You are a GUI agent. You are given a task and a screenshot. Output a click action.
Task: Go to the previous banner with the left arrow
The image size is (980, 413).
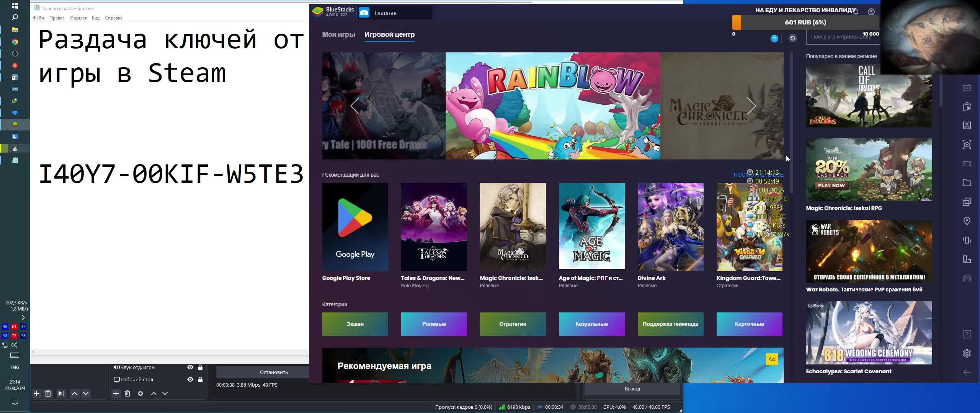(x=355, y=106)
